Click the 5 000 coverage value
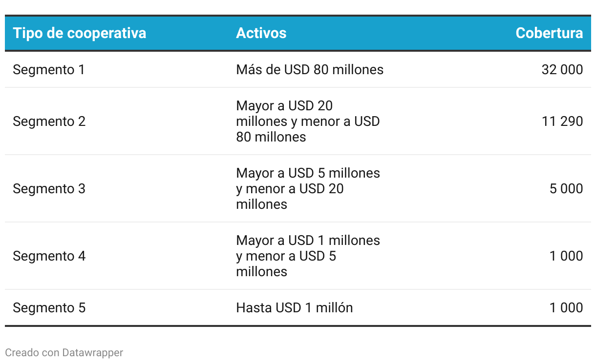Image resolution: width=596 pixels, height=364 pixels. coord(566,189)
